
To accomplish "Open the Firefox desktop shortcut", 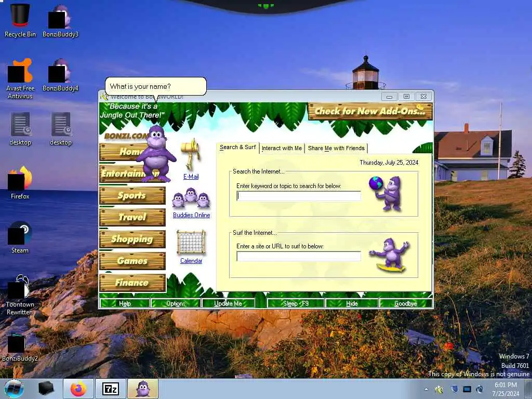I will 20,182.
